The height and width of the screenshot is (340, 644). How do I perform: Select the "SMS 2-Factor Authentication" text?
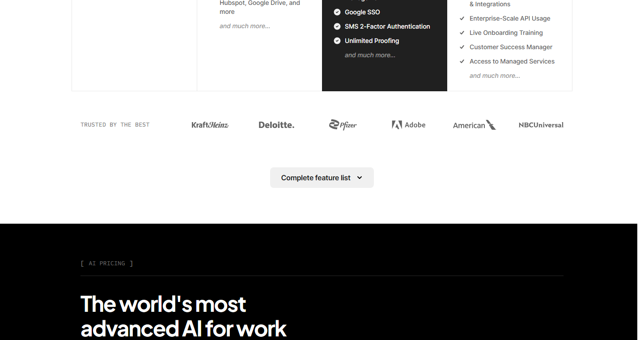387,26
